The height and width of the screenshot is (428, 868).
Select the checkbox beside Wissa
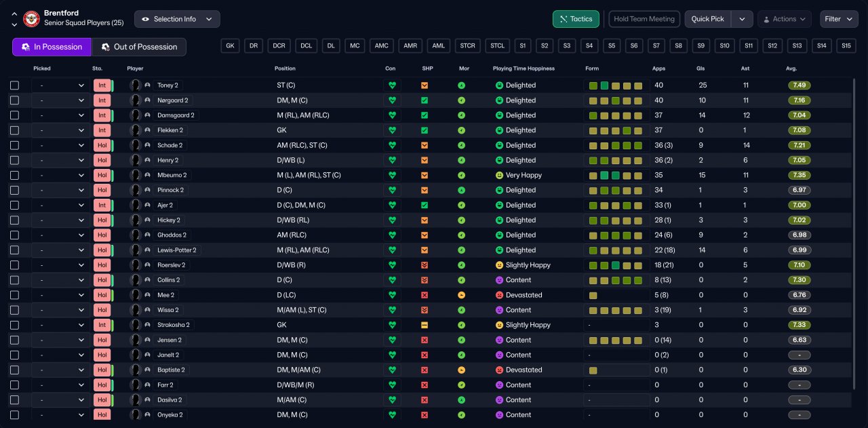pyautogui.click(x=15, y=310)
